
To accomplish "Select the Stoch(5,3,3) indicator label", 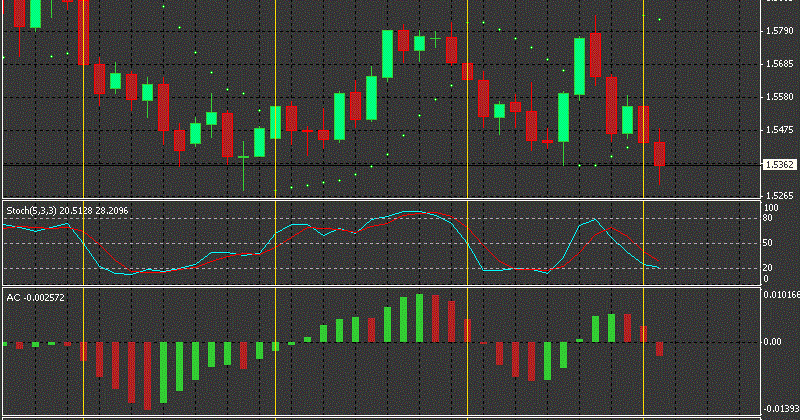I will [67, 211].
